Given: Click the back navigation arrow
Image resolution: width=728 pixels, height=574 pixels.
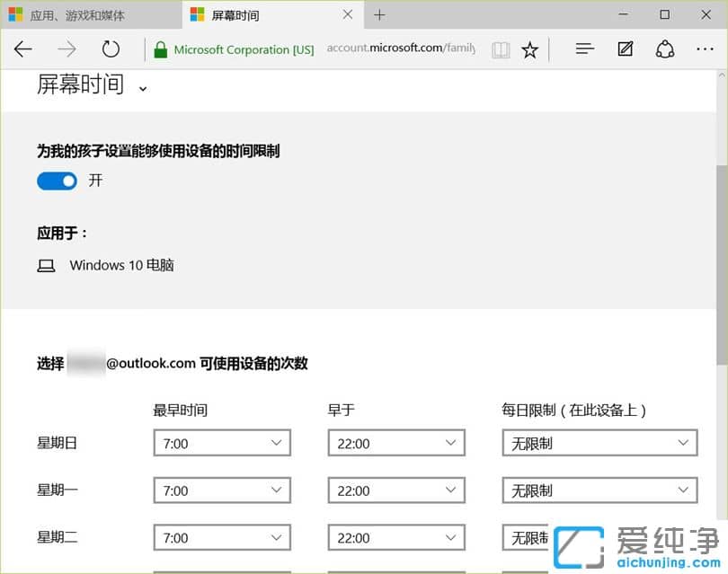Looking at the screenshot, I should click(22, 49).
